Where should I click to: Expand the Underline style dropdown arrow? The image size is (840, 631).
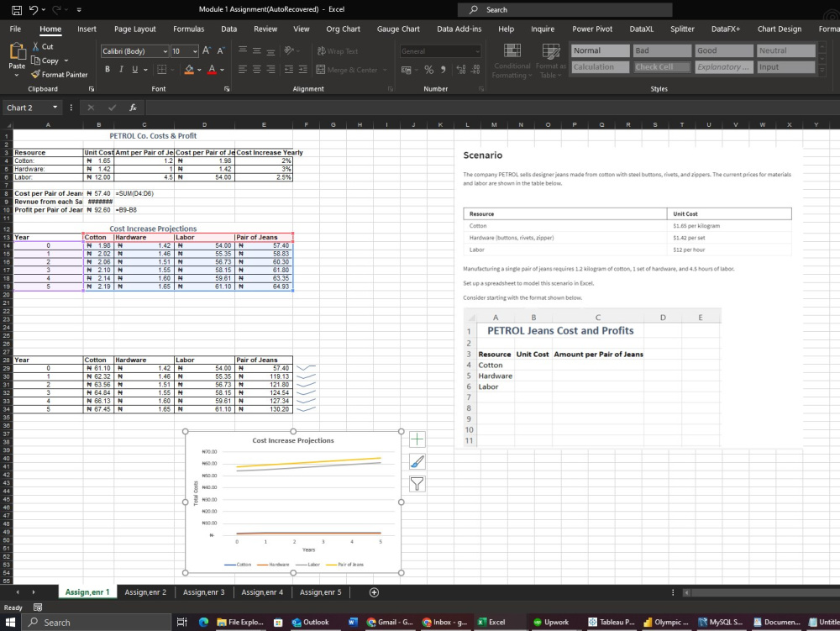(145, 69)
